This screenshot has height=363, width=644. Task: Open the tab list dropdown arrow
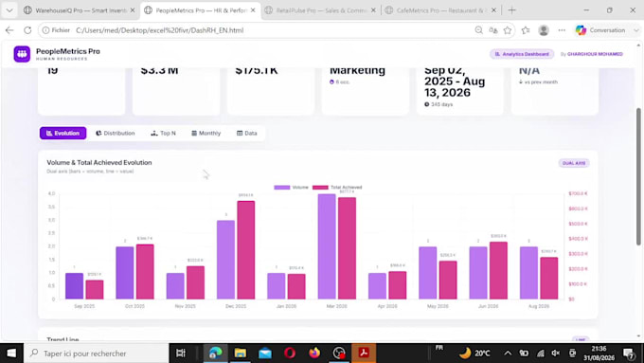(9, 10)
